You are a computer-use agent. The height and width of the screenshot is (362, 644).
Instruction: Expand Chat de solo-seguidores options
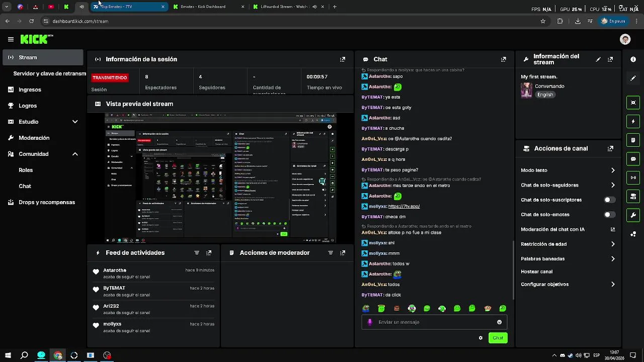tap(613, 185)
